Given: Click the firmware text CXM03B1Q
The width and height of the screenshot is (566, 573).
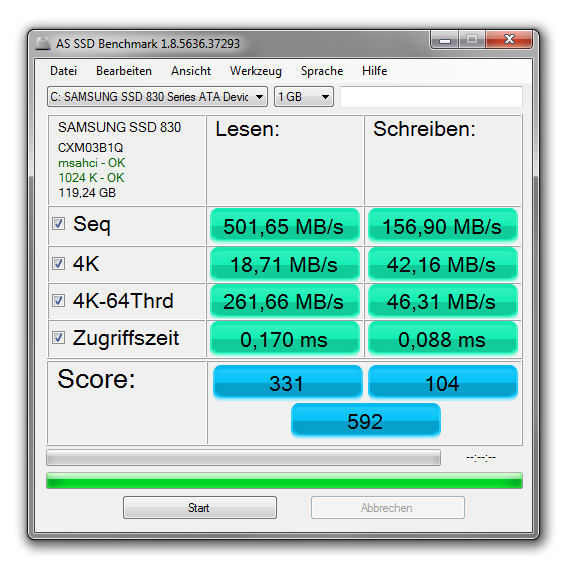Looking at the screenshot, I should (x=91, y=148).
